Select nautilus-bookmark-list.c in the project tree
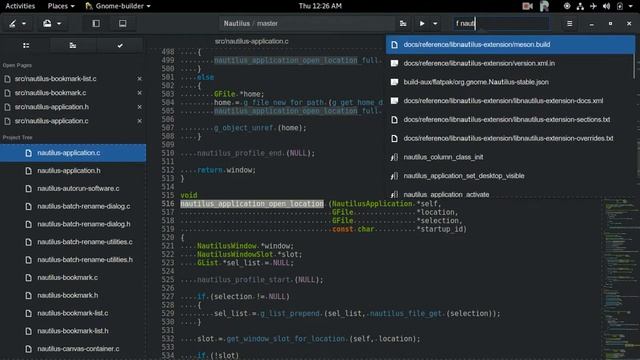The height and width of the screenshot is (360, 640). [x=73, y=313]
